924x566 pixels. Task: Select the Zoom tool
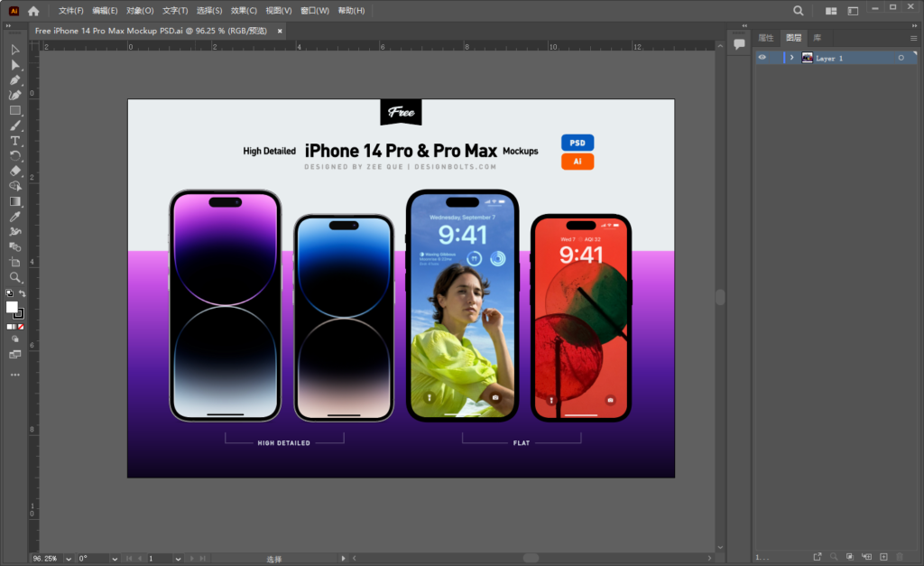coord(15,277)
